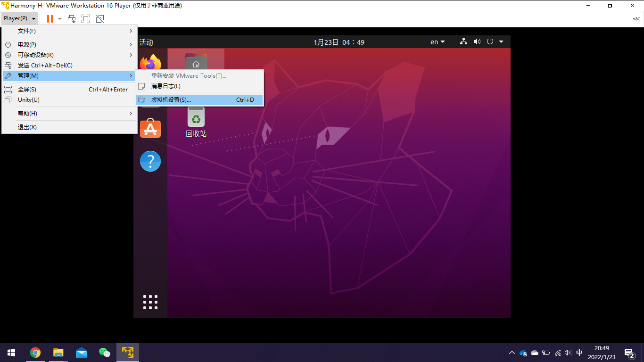
Task: Click the settings icon beside 虚拟机设置(S)
Action: pyautogui.click(x=141, y=100)
